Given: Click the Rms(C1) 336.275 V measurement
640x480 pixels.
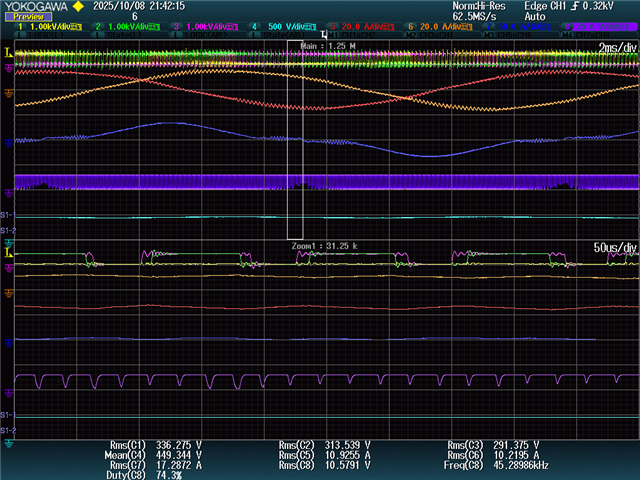Looking at the screenshot, I should pos(156,445).
